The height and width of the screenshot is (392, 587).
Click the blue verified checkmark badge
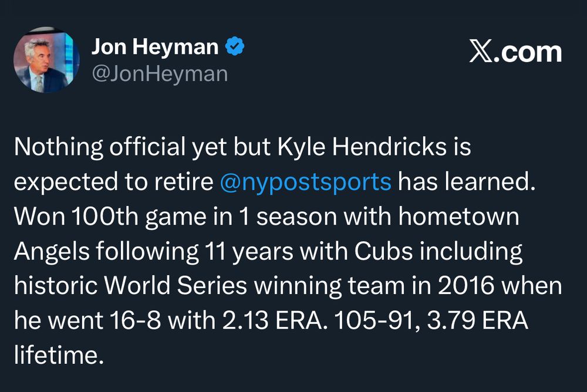click(235, 47)
